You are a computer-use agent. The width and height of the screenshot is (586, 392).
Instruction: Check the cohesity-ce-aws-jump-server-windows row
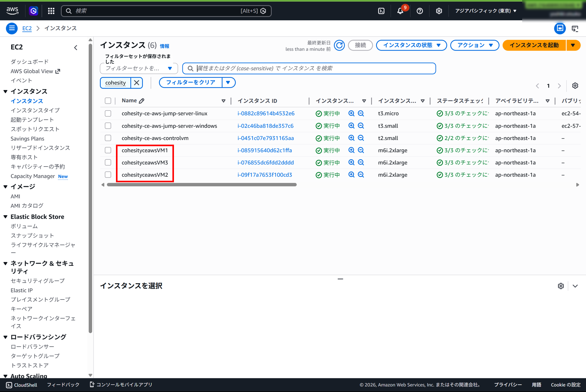[x=108, y=126]
